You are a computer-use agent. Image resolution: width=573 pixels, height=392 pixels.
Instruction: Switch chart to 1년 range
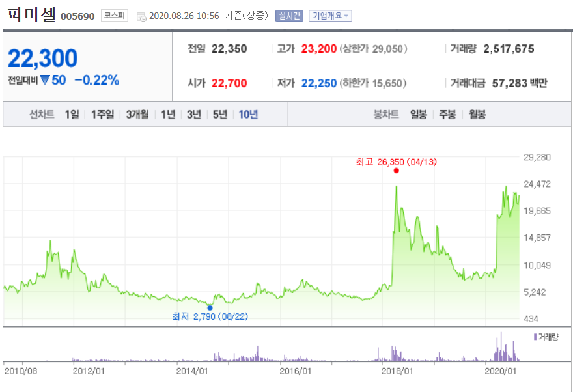pyautogui.click(x=168, y=115)
